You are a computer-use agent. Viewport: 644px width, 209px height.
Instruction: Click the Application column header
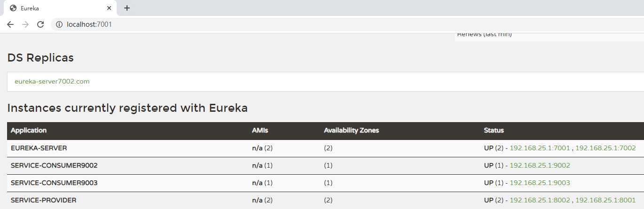(29, 131)
